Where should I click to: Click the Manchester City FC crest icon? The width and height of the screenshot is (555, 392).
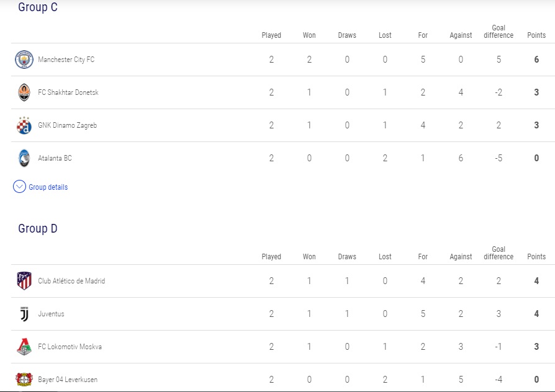[x=24, y=60]
